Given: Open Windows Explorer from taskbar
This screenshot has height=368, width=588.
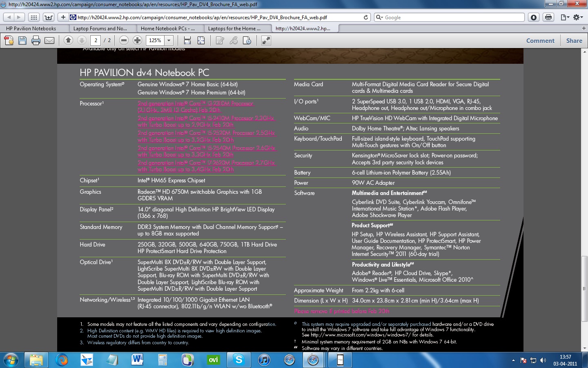Looking at the screenshot, I should pos(36,360).
